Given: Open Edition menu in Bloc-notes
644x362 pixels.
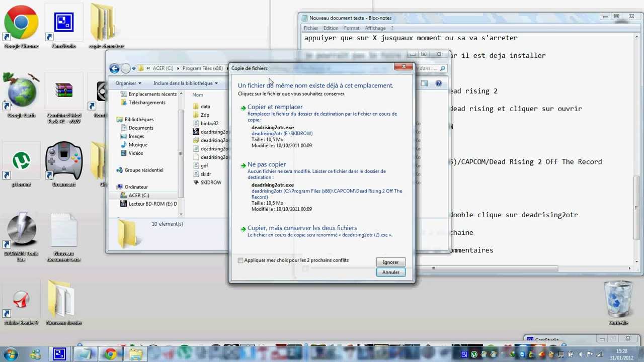Looking at the screenshot, I should tap(331, 28).
